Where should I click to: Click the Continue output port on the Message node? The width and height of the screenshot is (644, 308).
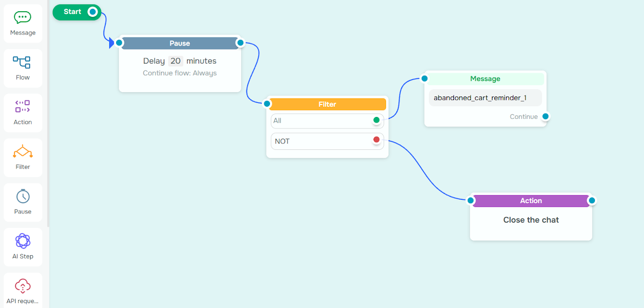click(x=545, y=116)
